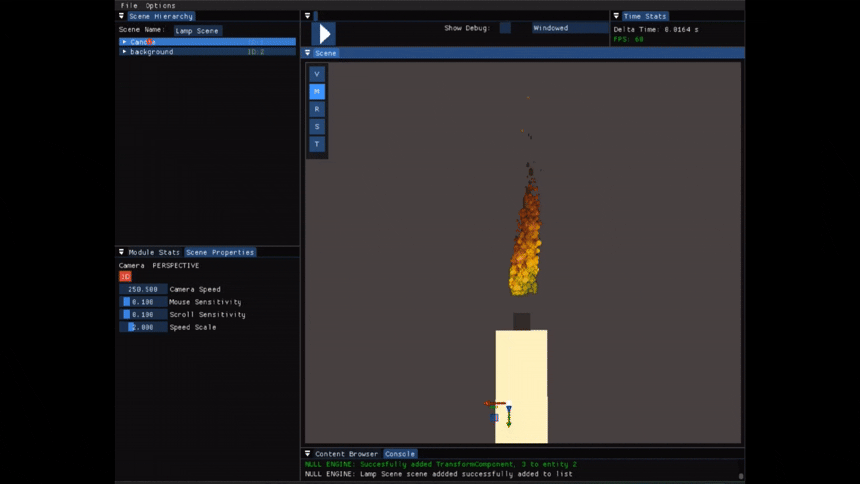Expand the background entity node
Image resolution: width=860 pixels, height=484 pixels.
[125, 52]
